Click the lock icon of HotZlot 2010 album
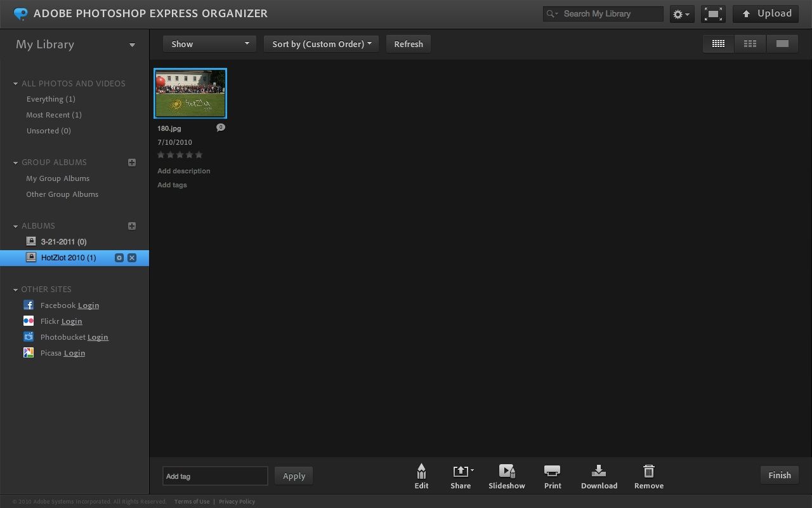Image resolution: width=812 pixels, height=508 pixels. (x=30, y=257)
